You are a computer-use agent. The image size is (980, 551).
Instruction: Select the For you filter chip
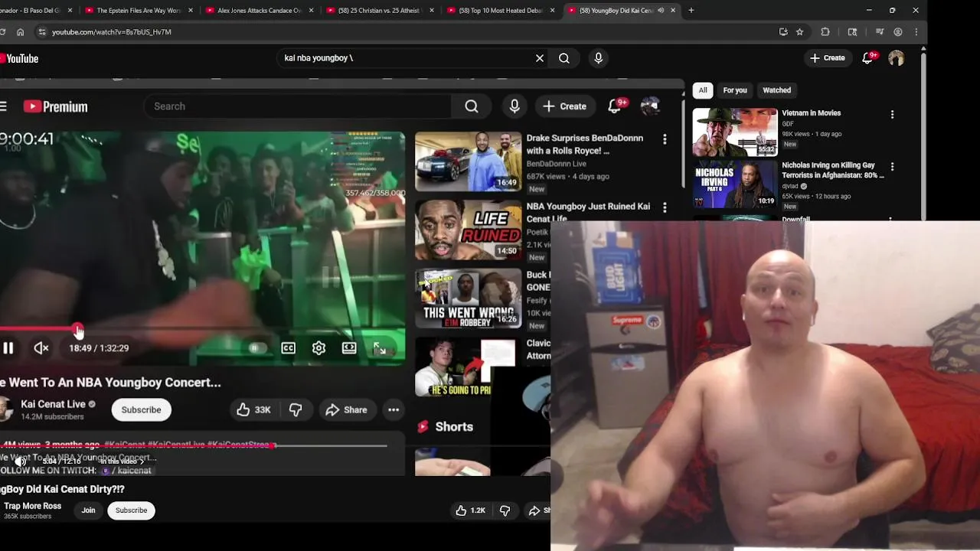pyautogui.click(x=735, y=90)
